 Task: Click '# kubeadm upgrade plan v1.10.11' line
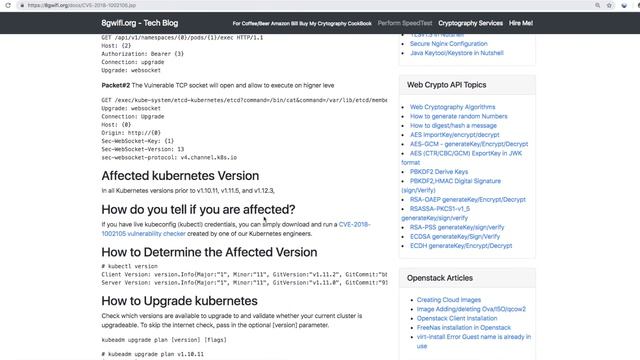pos(152,354)
